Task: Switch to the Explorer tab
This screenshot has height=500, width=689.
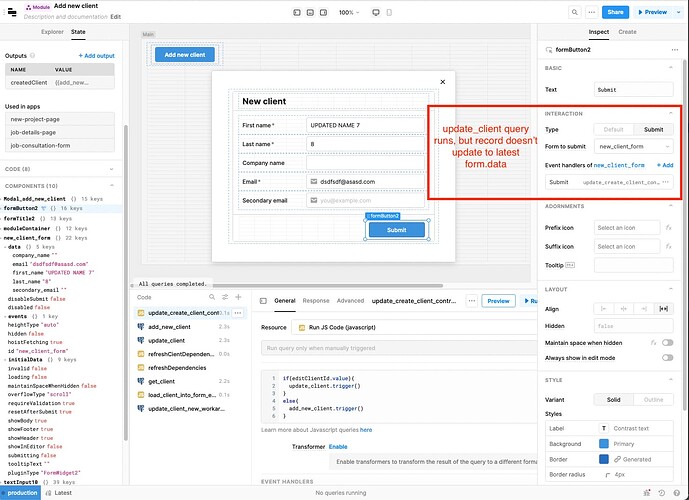Action: coord(52,32)
